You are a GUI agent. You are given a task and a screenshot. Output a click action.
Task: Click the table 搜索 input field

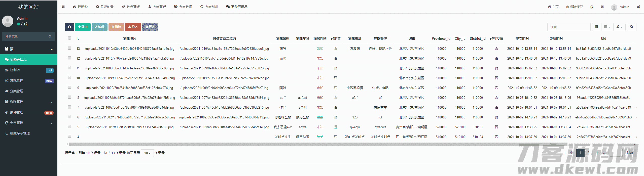(568, 27)
